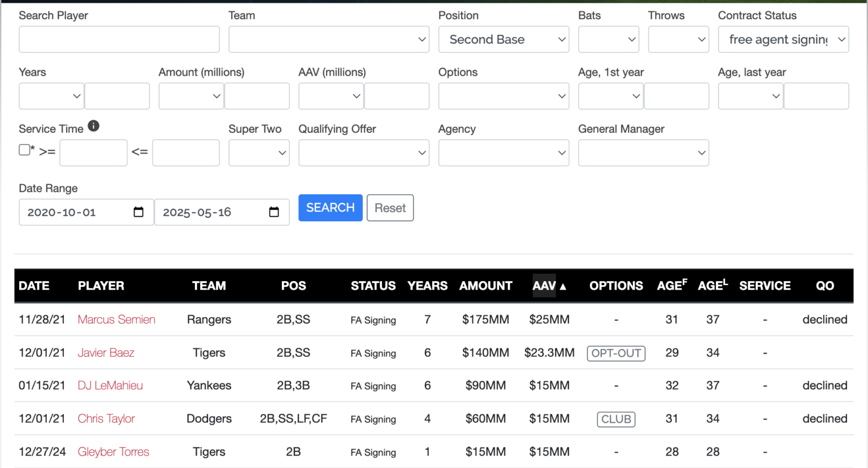Toggle the Service Time asterisk checkbox
Image resolution: width=868 pixels, height=468 pixels.
pos(24,150)
